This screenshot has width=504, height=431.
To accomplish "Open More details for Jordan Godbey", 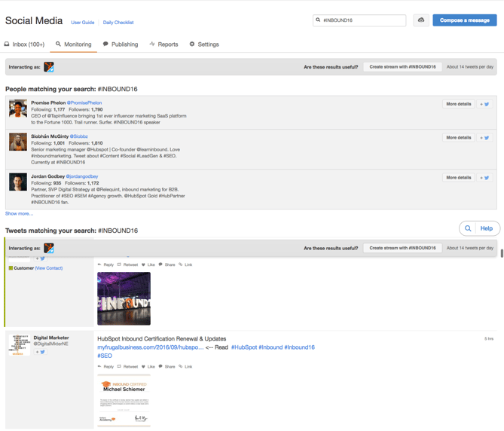I will click(458, 178).
